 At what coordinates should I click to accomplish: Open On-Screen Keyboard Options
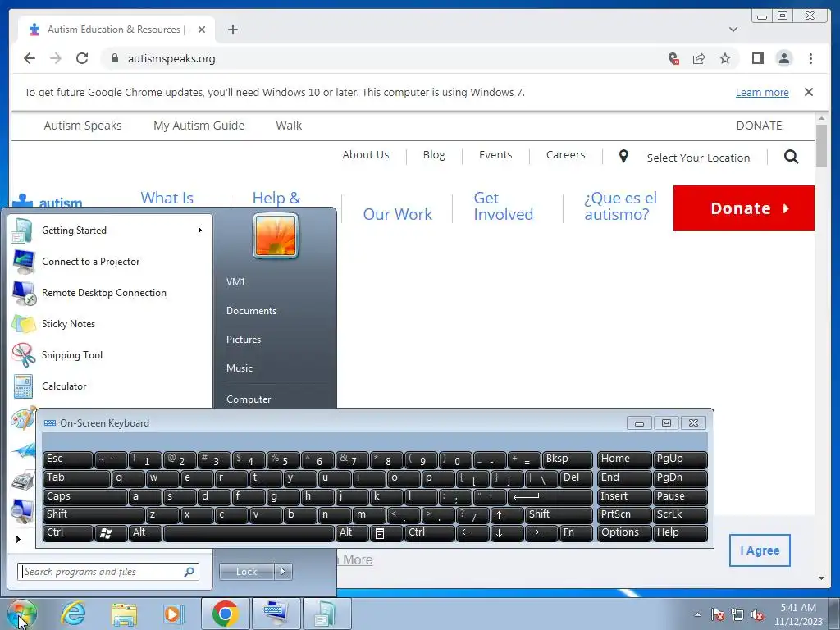coord(624,533)
